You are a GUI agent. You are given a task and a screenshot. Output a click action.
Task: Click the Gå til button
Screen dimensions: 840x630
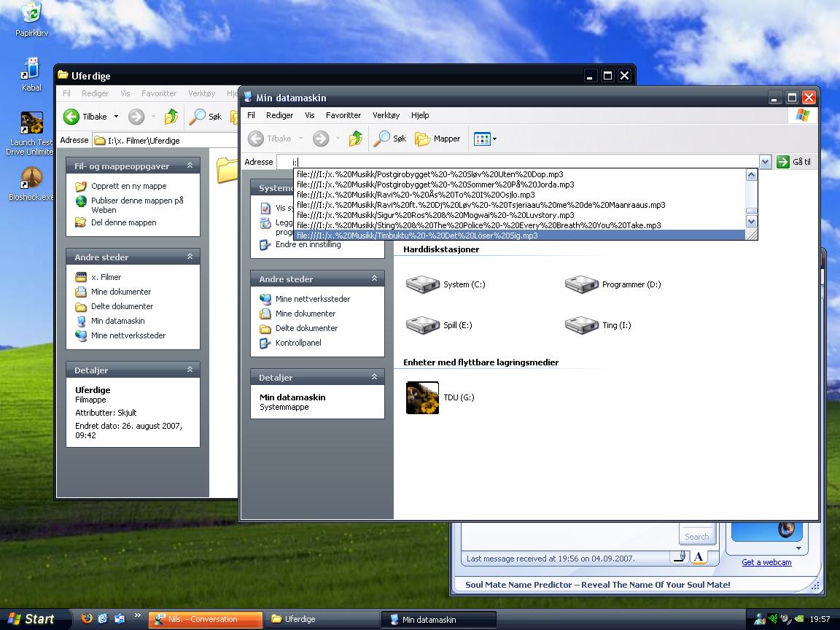coord(794,162)
